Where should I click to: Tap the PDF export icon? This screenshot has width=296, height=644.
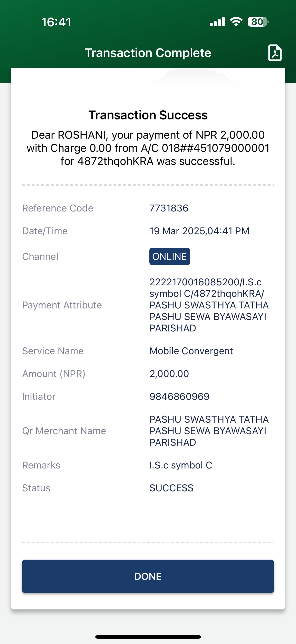coord(275,53)
